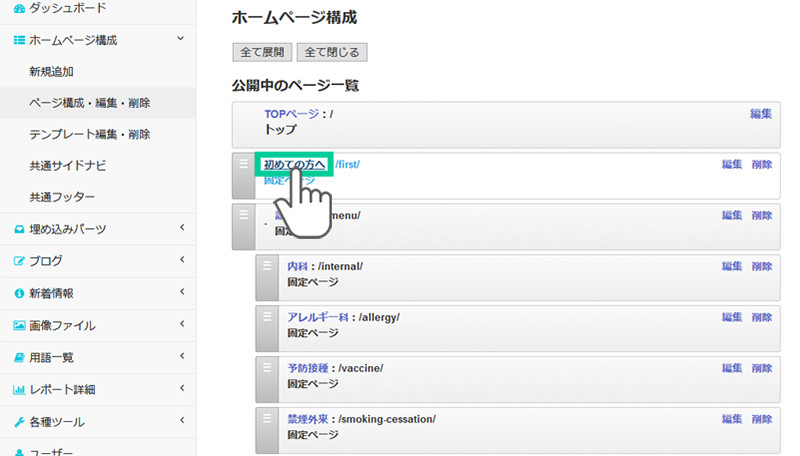800x456 pixels.
Task: Click the drag handle icon for 禁煙外来 row
Action: pos(267,417)
